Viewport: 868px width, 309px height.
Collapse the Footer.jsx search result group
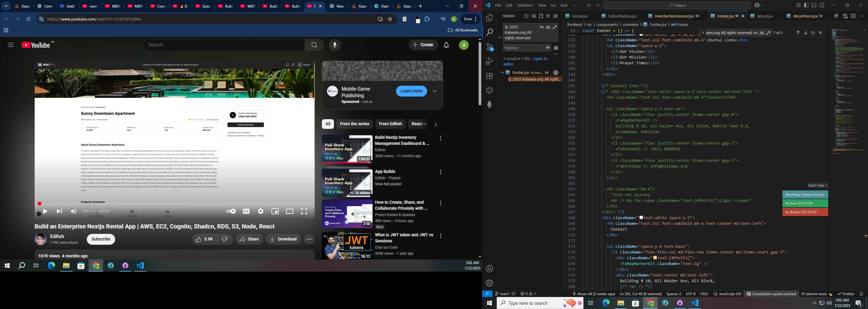[502, 72]
